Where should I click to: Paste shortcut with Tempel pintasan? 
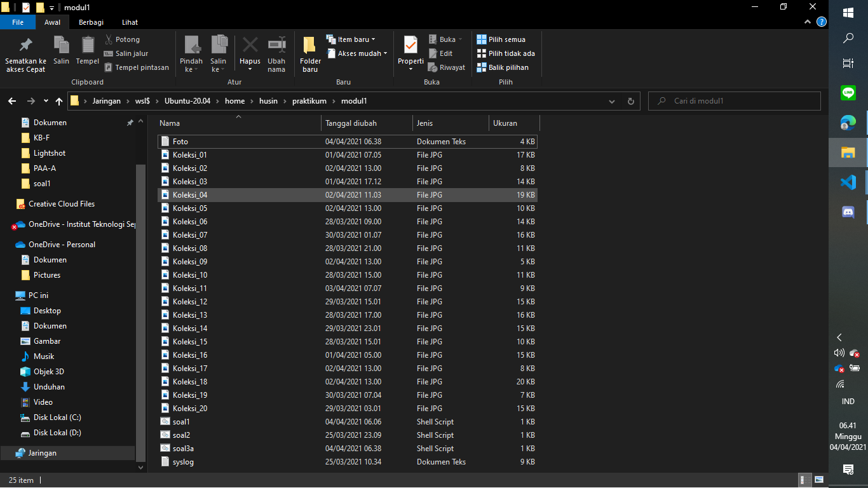point(137,67)
